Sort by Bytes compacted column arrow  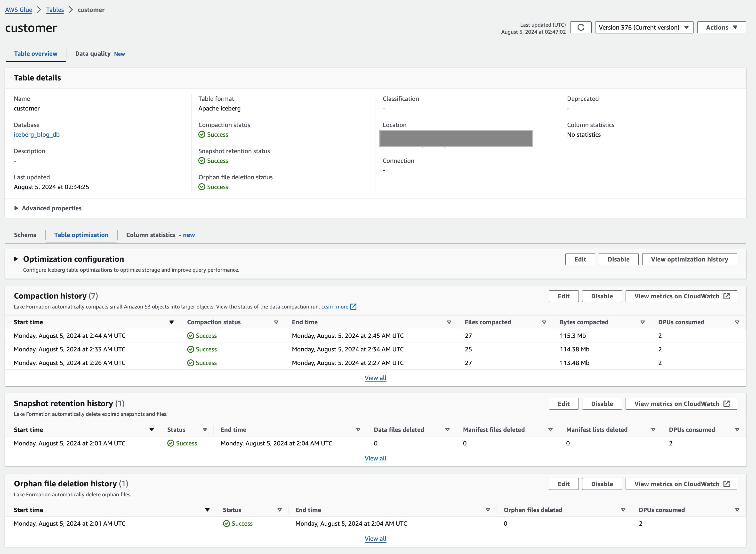pyautogui.click(x=642, y=322)
